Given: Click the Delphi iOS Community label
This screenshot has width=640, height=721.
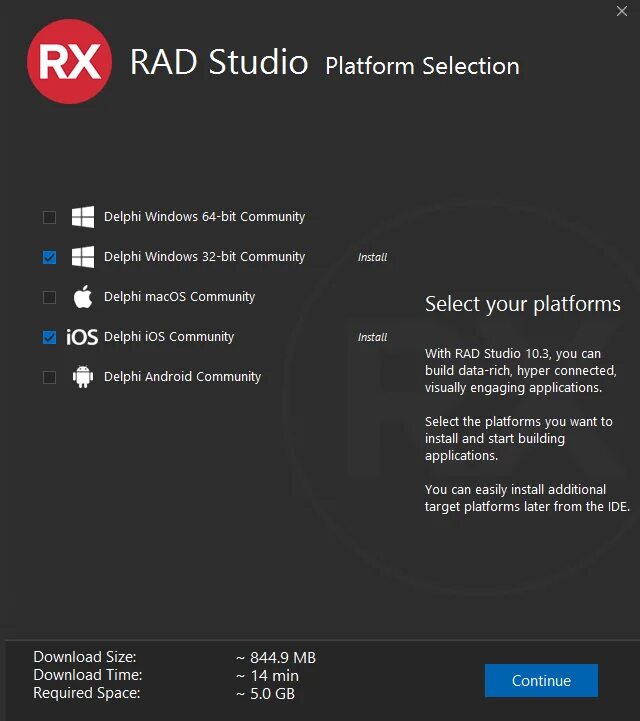Looking at the screenshot, I should [x=169, y=337].
